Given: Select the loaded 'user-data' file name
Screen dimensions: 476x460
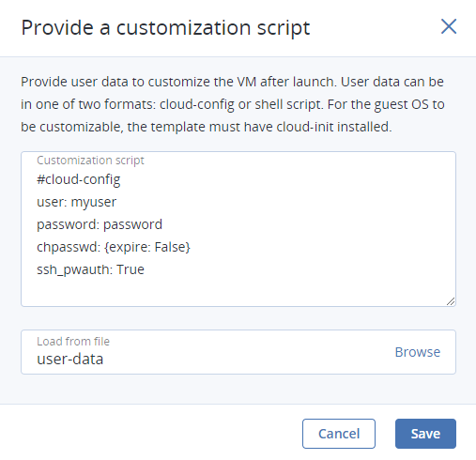Looking at the screenshot, I should tap(70, 360).
